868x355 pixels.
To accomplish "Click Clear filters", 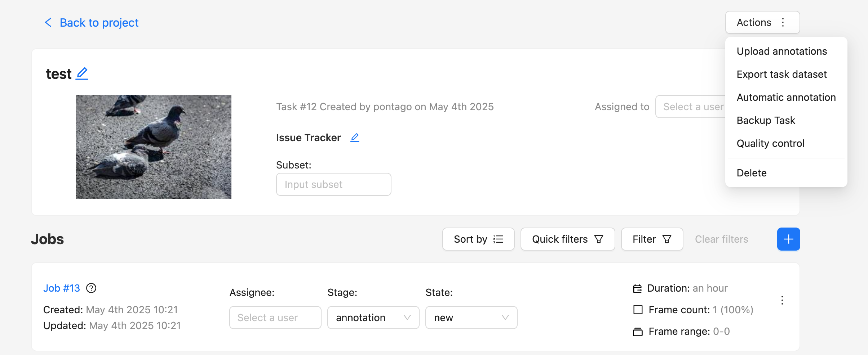I will coord(721,239).
